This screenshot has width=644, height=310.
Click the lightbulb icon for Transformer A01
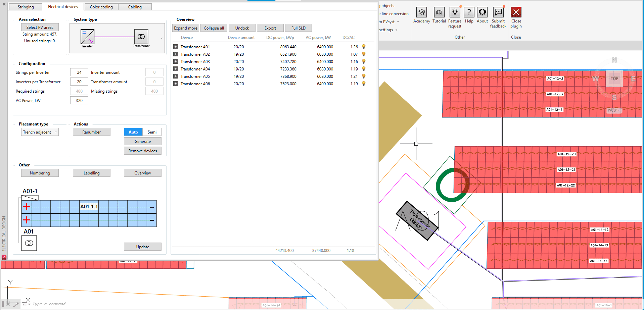tap(363, 47)
